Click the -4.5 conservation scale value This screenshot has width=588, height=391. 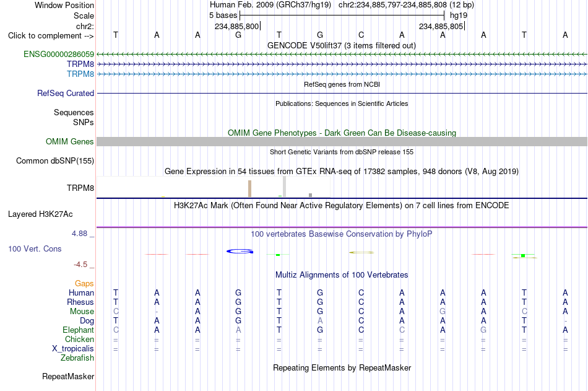(80, 265)
